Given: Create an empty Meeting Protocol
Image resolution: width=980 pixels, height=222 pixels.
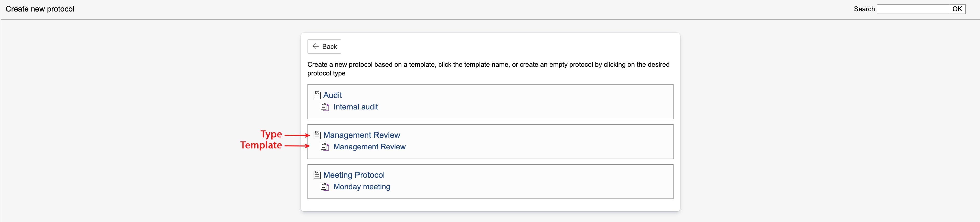Looking at the screenshot, I should [x=354, y=175].
